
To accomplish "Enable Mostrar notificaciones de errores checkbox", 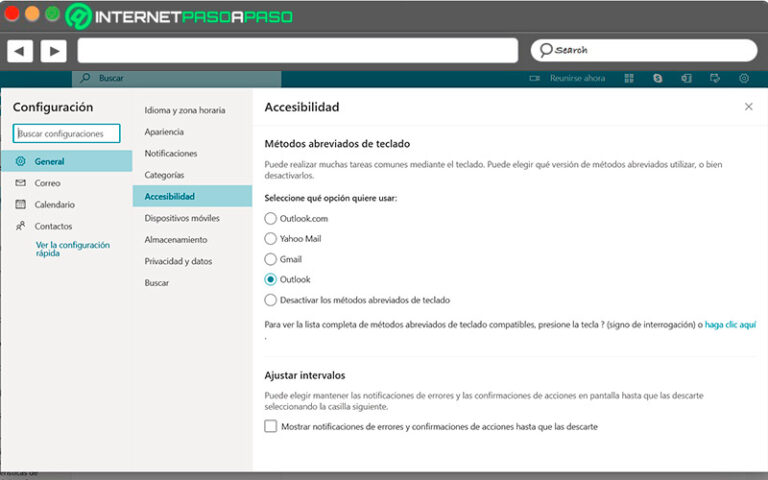I will click(x=271, y=427).
